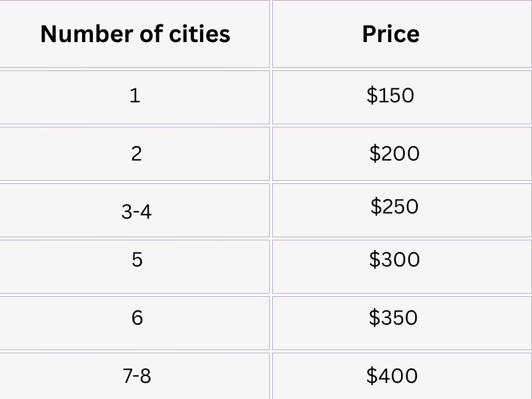Click the 'Number of cities' header cell

pyautogui.click(x=135, y=34)
